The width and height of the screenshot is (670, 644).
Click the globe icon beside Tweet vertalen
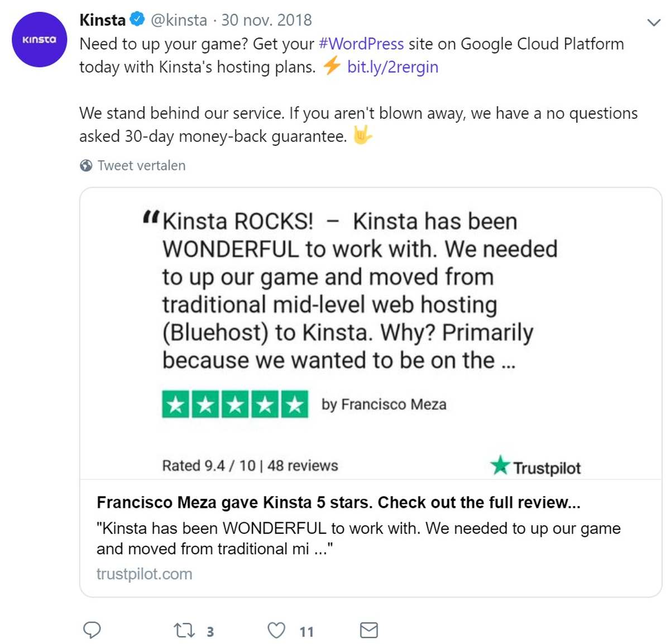[x=86, y=165]
